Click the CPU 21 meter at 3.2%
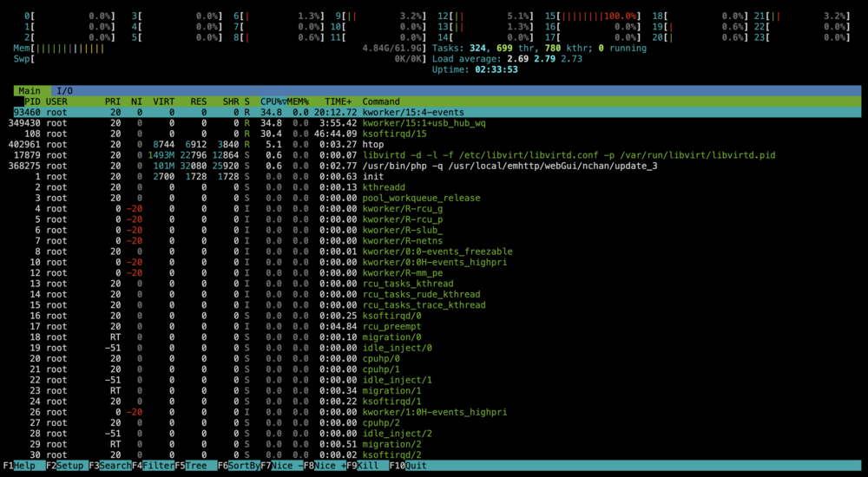Viewport: 868px width, 477px height. [x=801, y=16]
